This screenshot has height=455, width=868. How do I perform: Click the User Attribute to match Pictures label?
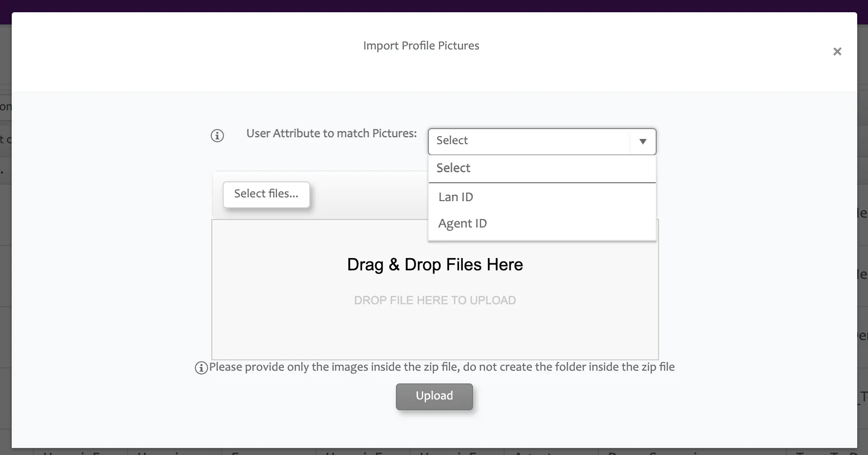(x=331, y=134)
